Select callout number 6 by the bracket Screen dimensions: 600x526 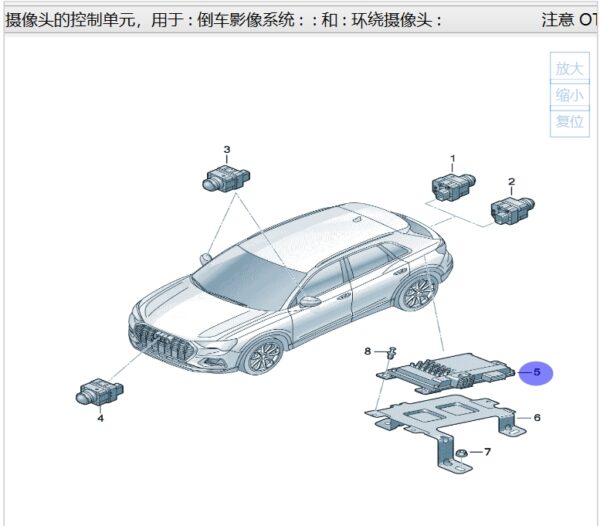pos(537,418)
